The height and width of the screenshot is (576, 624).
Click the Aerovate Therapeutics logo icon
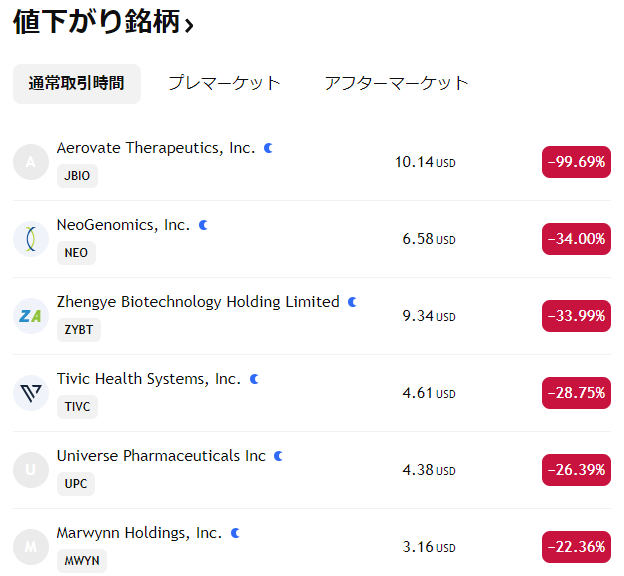click(x=31, y=162)
